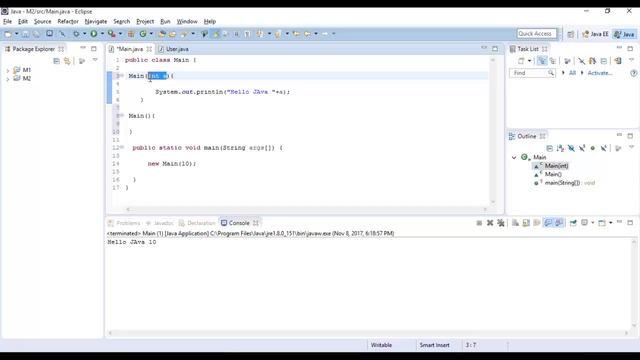Click the Activate... link in Task List

600,73
